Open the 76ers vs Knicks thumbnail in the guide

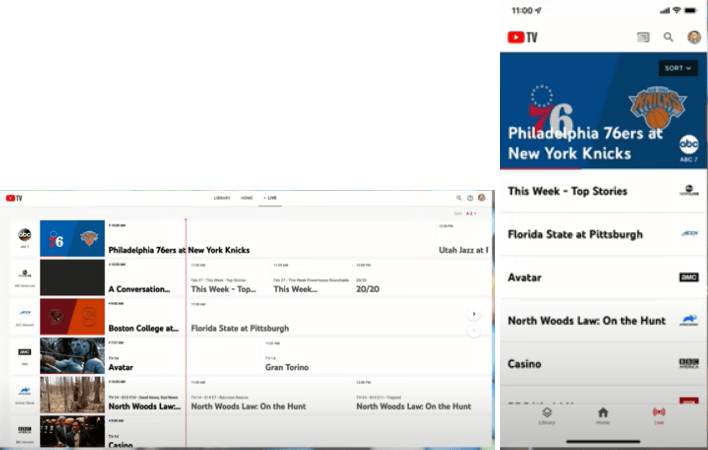click(72, 238)
